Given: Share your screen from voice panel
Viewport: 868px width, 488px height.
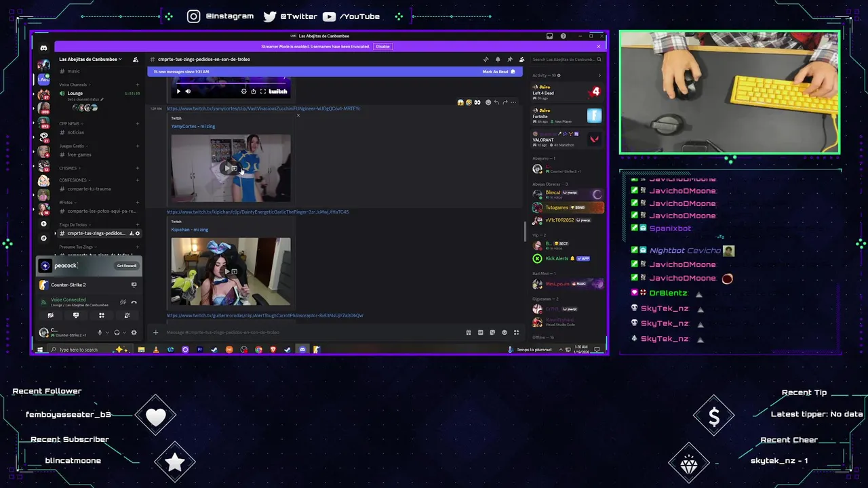Looking at the screenshot, I should (76, 315).
